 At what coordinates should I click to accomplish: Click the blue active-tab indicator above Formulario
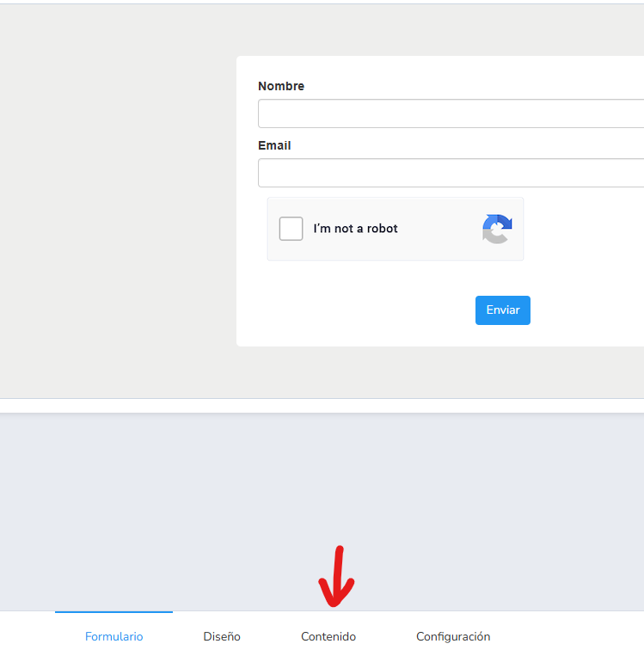point(113,612)
